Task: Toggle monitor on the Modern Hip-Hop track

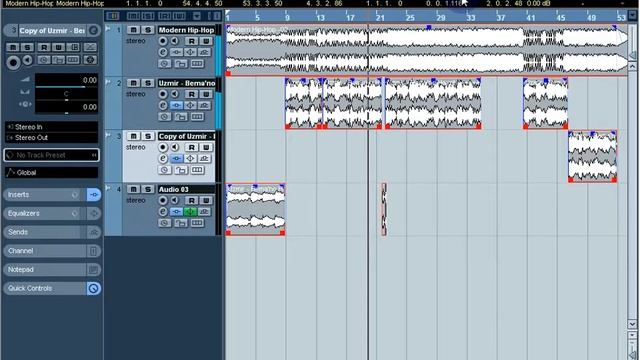Action: click(175, 41)
